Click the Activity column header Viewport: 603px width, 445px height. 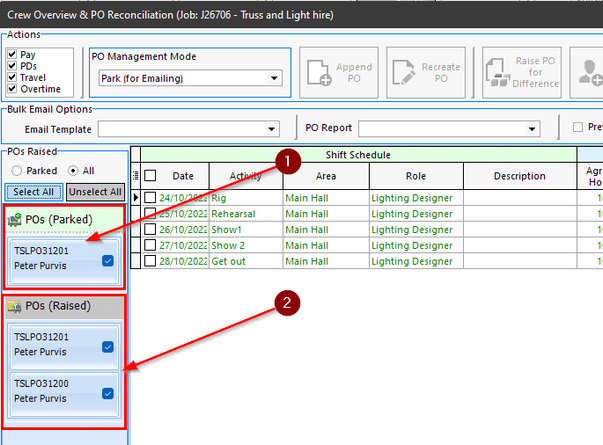point(245,175)
